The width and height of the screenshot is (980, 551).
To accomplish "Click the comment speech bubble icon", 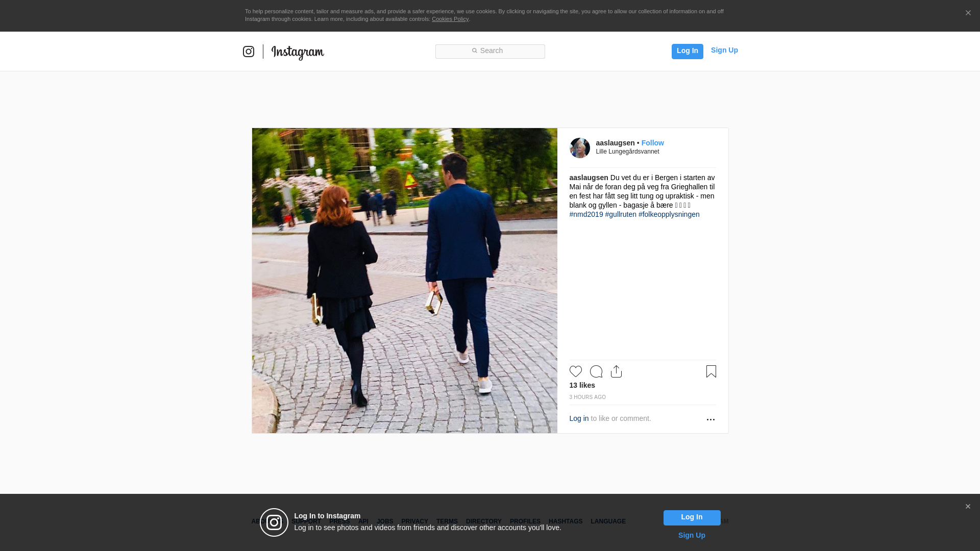I will (x=596, y=371).
